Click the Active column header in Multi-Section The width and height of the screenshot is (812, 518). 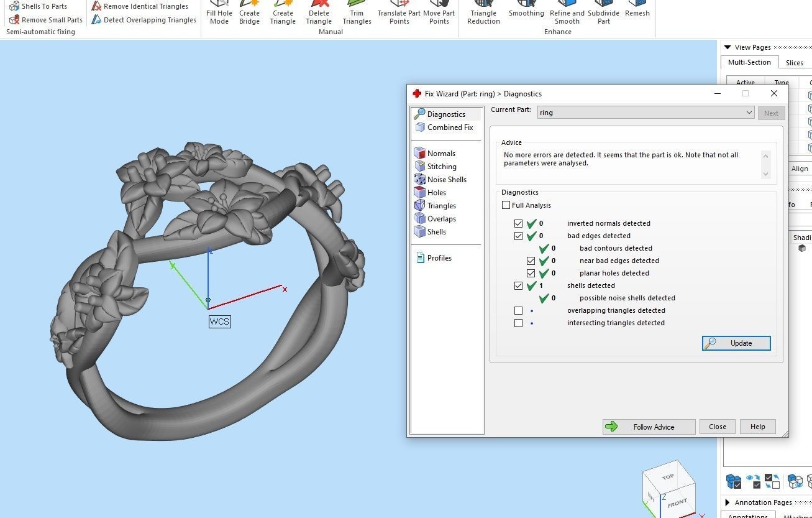tap(745, 83)
